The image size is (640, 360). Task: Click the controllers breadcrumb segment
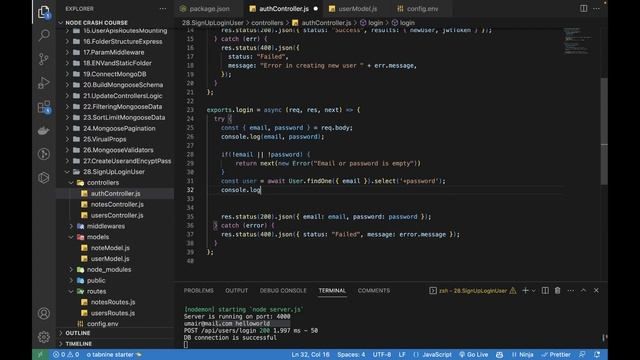tap(267, 23)
